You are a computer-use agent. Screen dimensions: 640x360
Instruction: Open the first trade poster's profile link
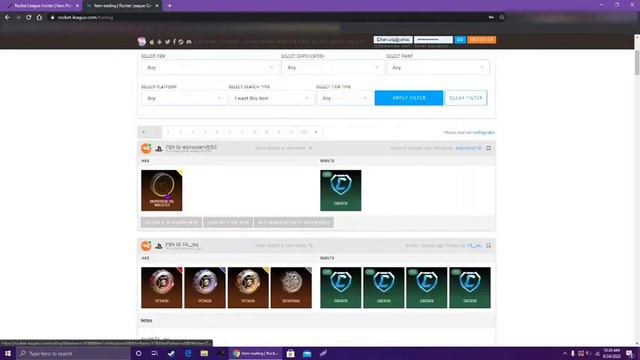(469, 148)
